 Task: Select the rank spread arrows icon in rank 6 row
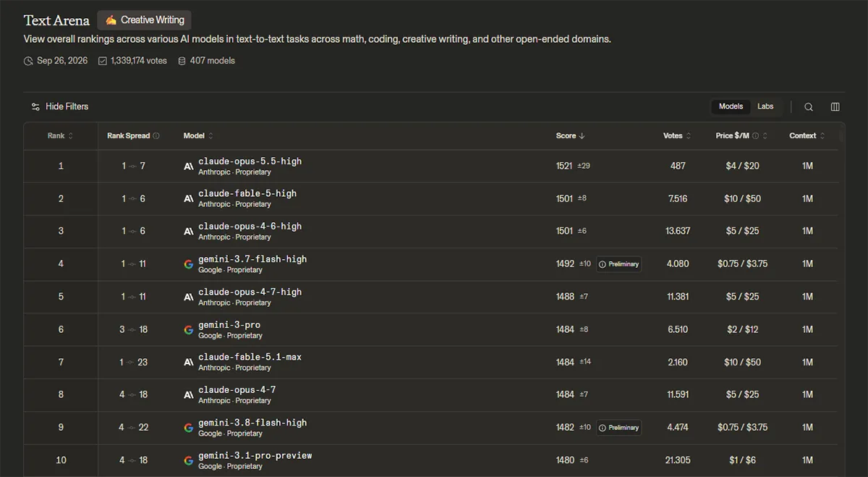point(132,330)
